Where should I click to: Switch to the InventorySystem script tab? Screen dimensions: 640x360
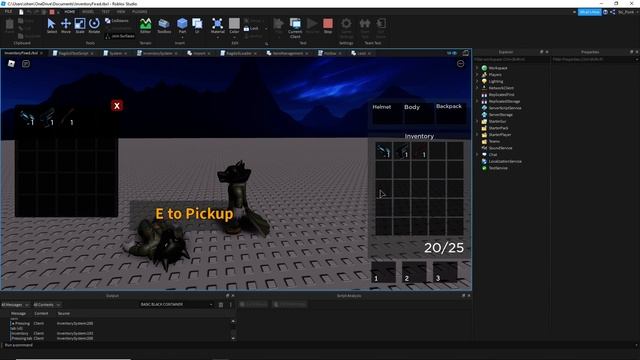pyautogui.click(x=157, y=53)
